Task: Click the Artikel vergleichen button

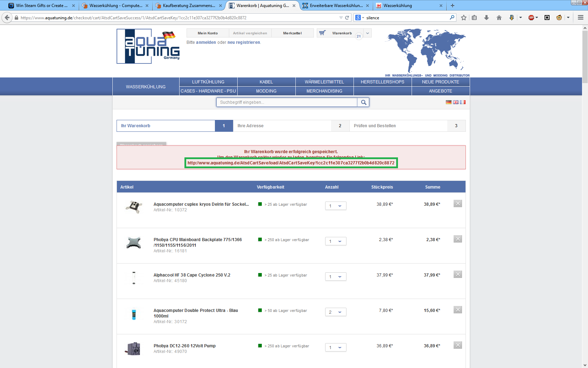Action: [x=250, y=33]
